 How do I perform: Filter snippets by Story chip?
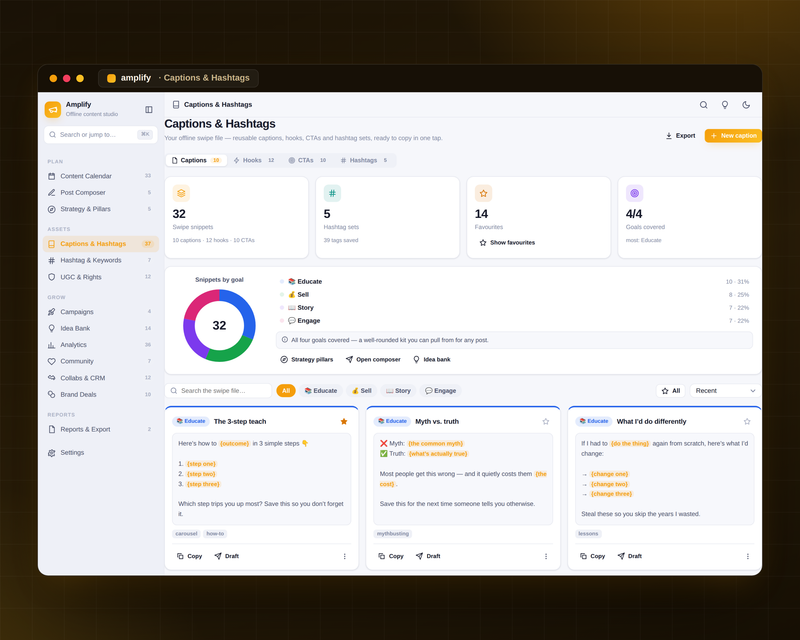tap(398, 391)
